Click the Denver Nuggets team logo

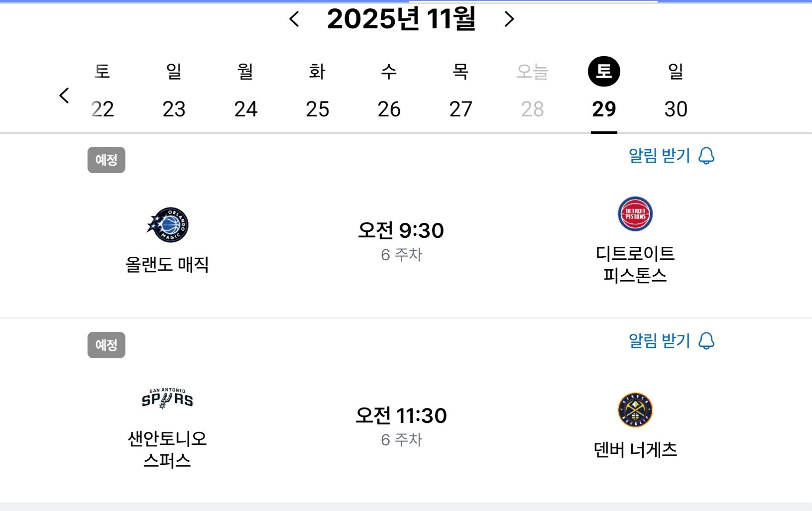point(635,410)
